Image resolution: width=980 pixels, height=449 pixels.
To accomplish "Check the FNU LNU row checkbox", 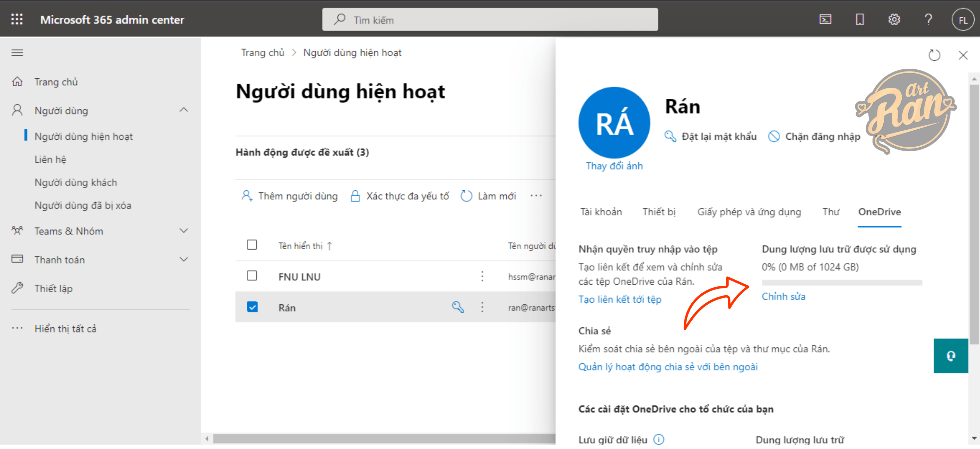I will [x=252, y=276].
